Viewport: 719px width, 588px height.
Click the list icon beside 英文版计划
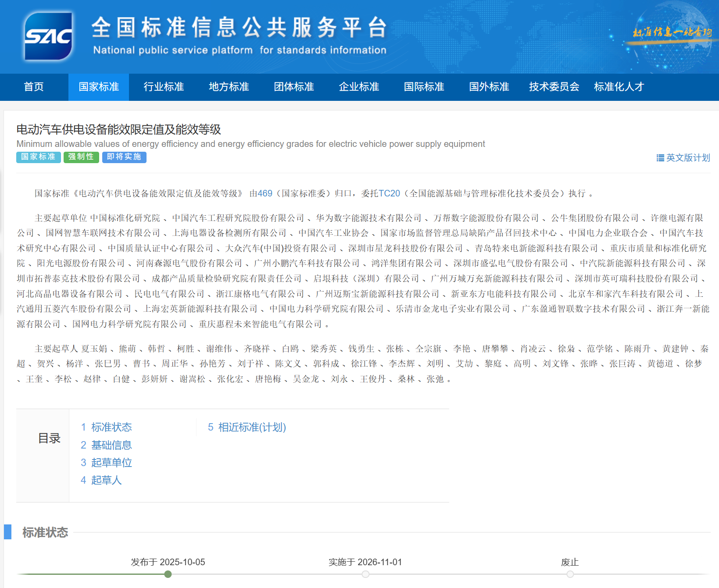pos(660,158)
